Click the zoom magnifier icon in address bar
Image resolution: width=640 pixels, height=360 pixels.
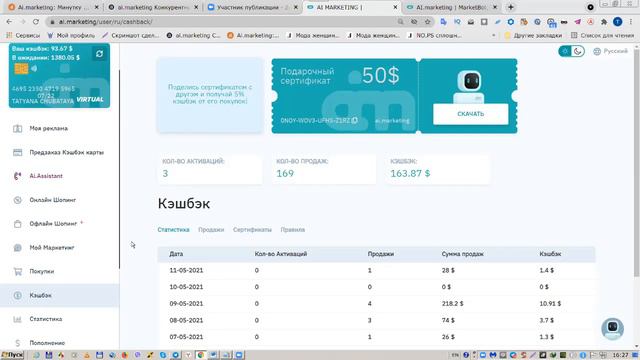coord(400,22)
